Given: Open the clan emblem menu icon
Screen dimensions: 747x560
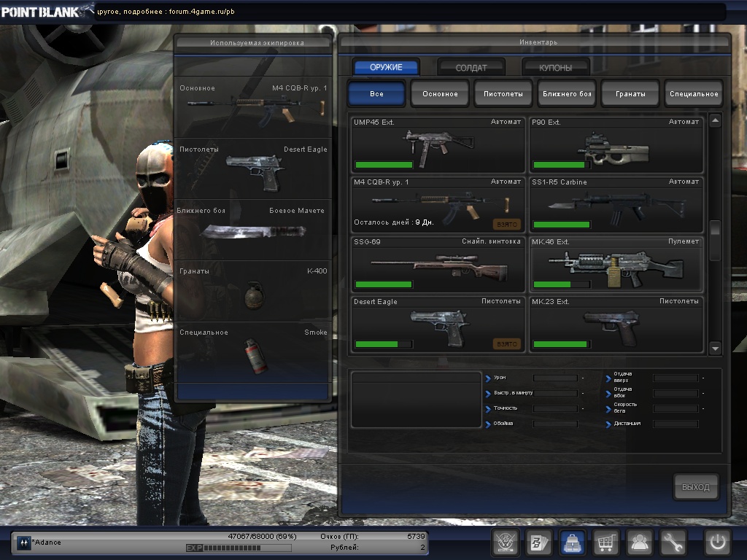Looking at the screenshot, I should (505, 542).
